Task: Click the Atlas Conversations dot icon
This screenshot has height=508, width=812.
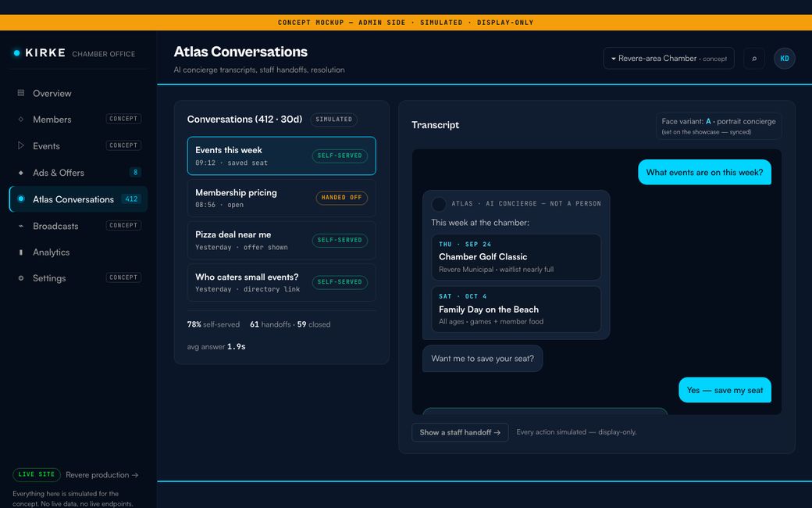Action: 21,199
